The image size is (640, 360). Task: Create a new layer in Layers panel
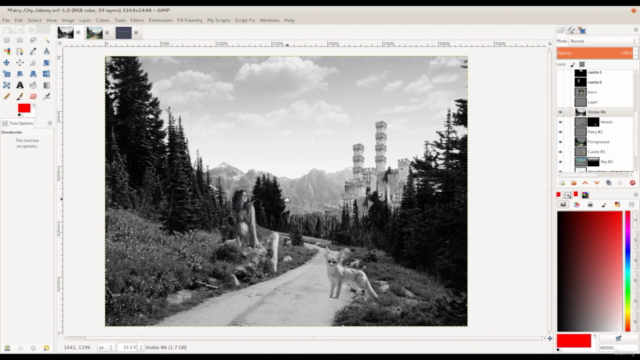[562, 183]
